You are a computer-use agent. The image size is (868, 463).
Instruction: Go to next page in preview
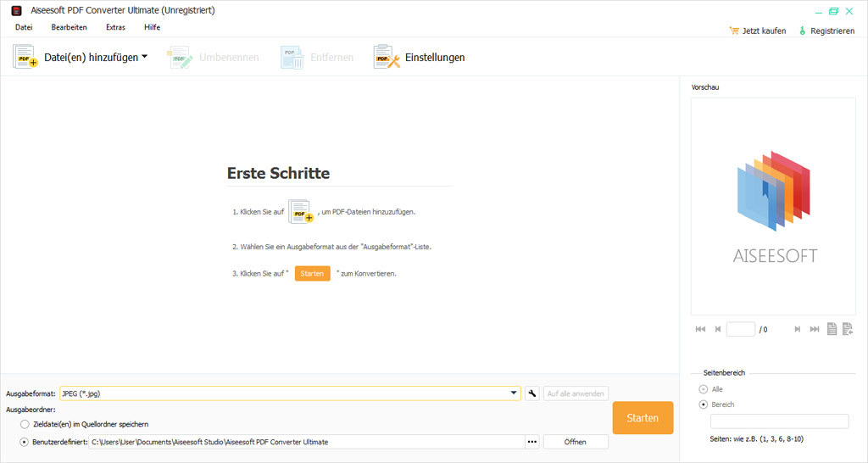tap(797, 329)
